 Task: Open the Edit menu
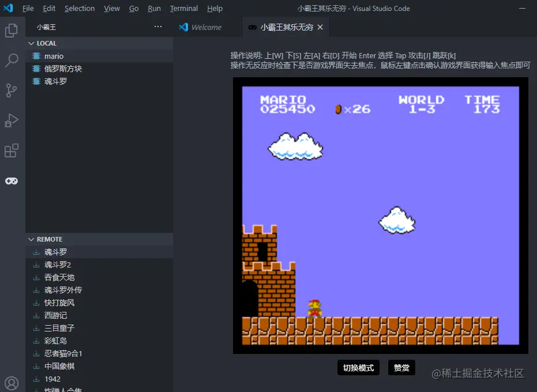tap(49, 8)
